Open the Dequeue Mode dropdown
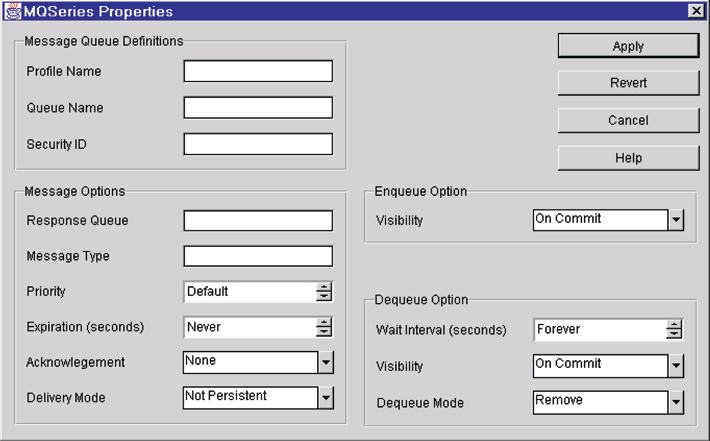The image size is (710, 441). [675, 401]
